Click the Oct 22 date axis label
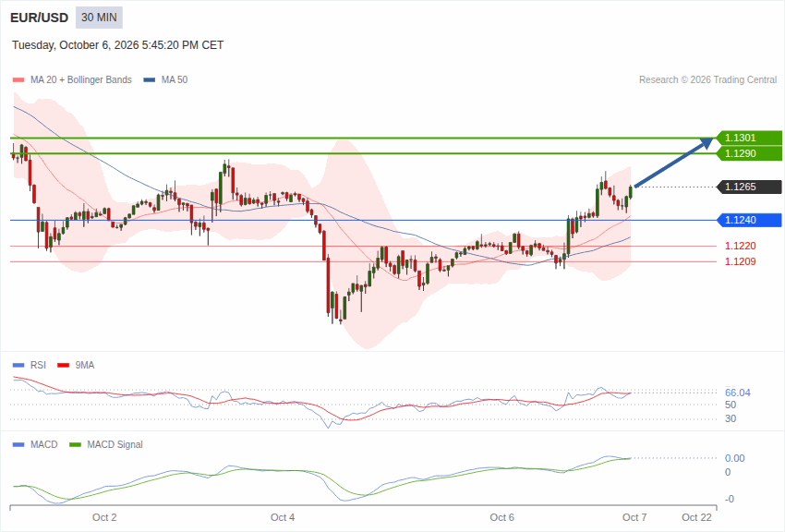Viewport: 785px width, 532px height. (696, 517)
